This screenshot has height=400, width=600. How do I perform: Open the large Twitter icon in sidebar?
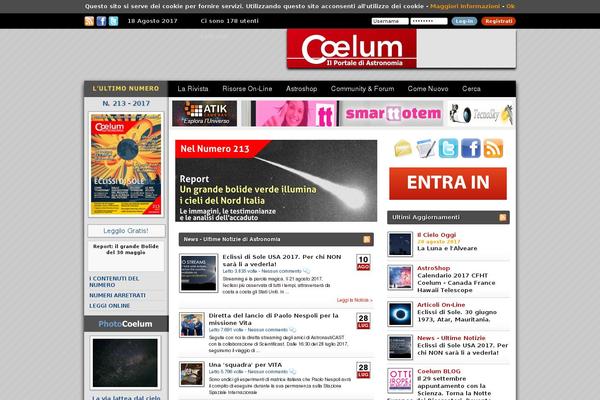(448, 148)
